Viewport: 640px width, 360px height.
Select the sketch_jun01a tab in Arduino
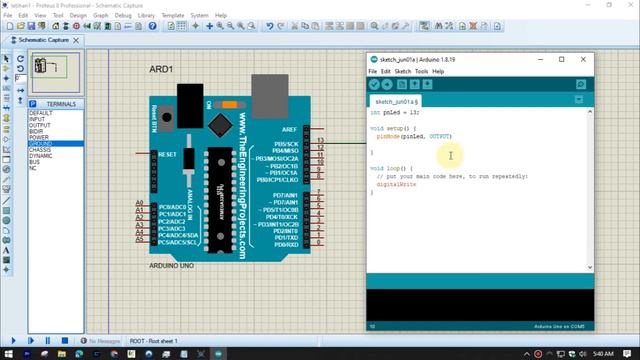396,101
